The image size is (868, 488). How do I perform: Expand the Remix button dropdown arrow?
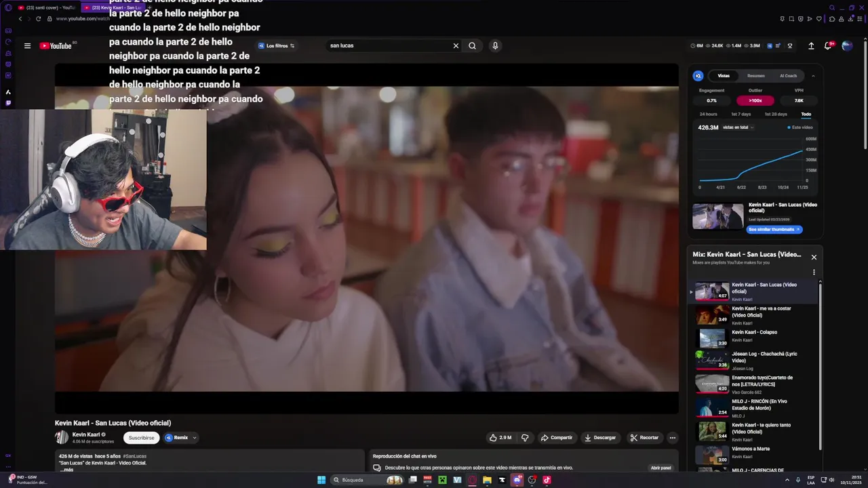(195, 438)
